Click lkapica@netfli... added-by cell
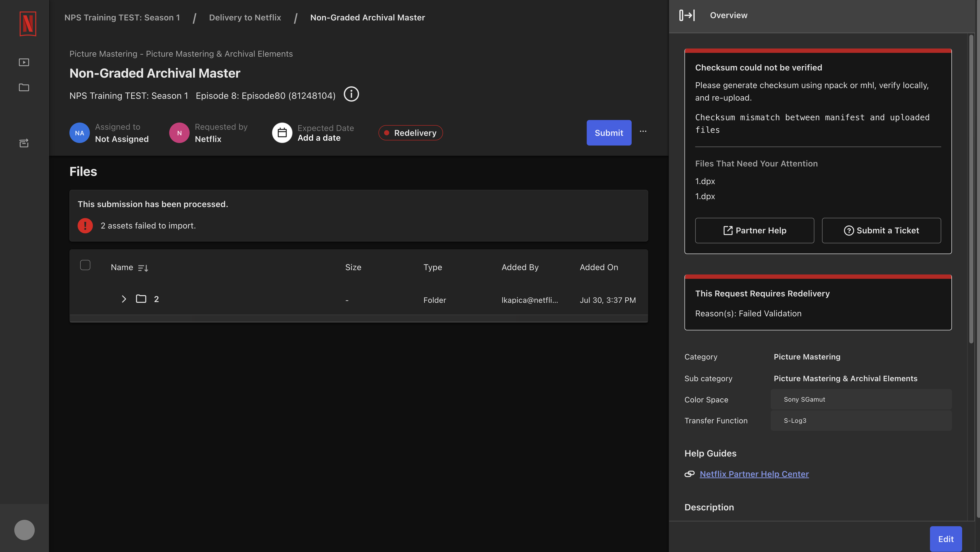Screen dimensions: 980x552 pyautogui.click(x=530, y=300)
